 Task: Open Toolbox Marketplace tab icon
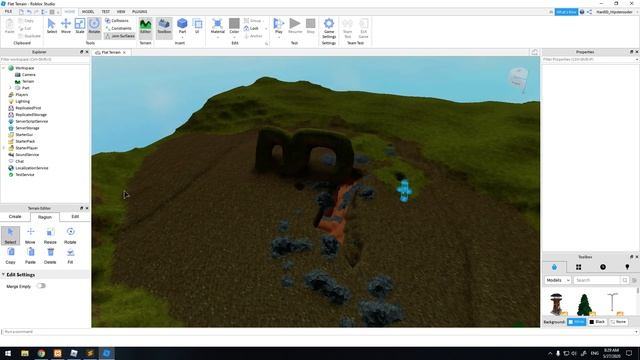tap(554, 267)
